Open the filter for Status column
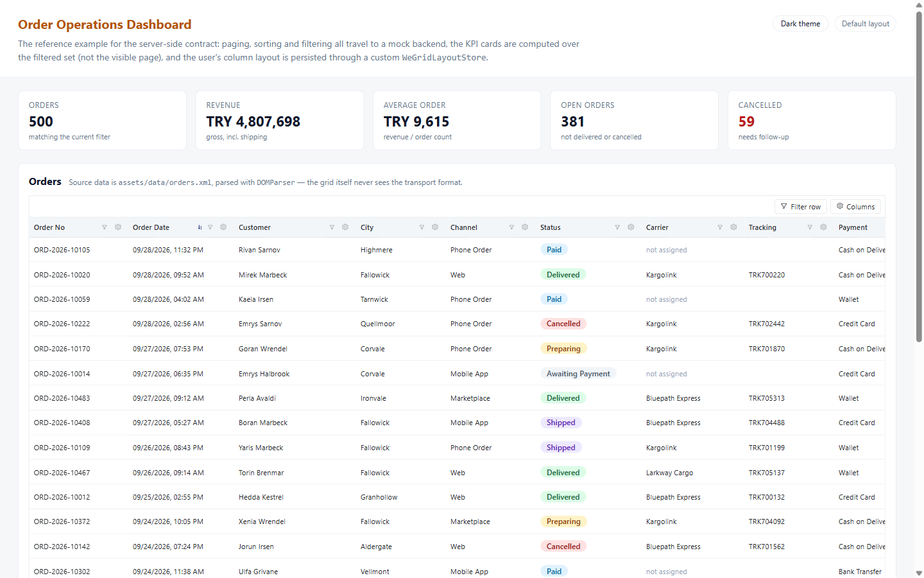 (x=617, y=227)
